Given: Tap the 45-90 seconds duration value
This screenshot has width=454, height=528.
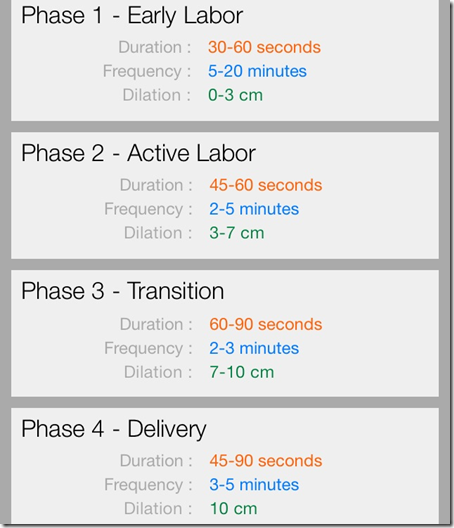Looking at the screenshot, I should (x=266, y=461).
